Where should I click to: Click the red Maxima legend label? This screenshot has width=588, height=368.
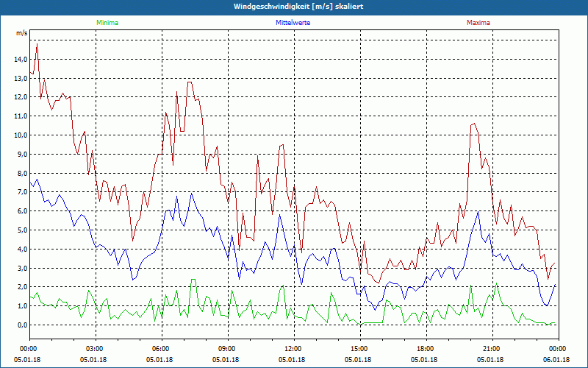click(x=478, y=23)
